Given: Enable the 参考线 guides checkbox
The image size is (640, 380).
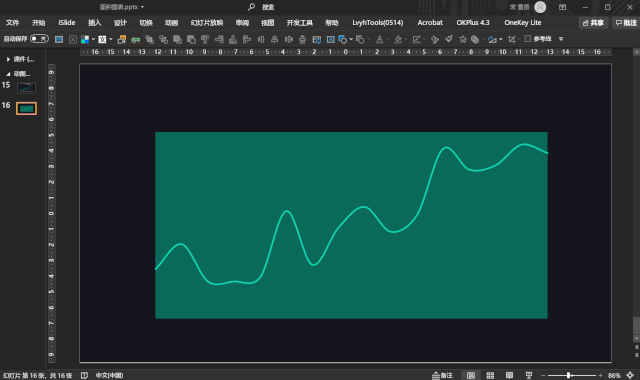Looking at the screenshot, I should [x=528, y=39].
